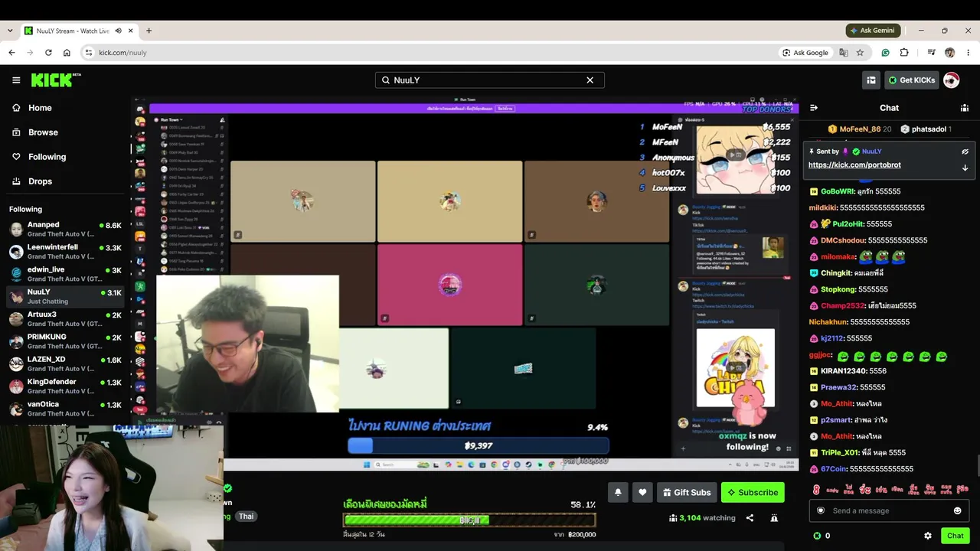The width and height of the screenshot is (980, 551).
Task: Expand the pinned message down arrow
Action: coord(965,168)
